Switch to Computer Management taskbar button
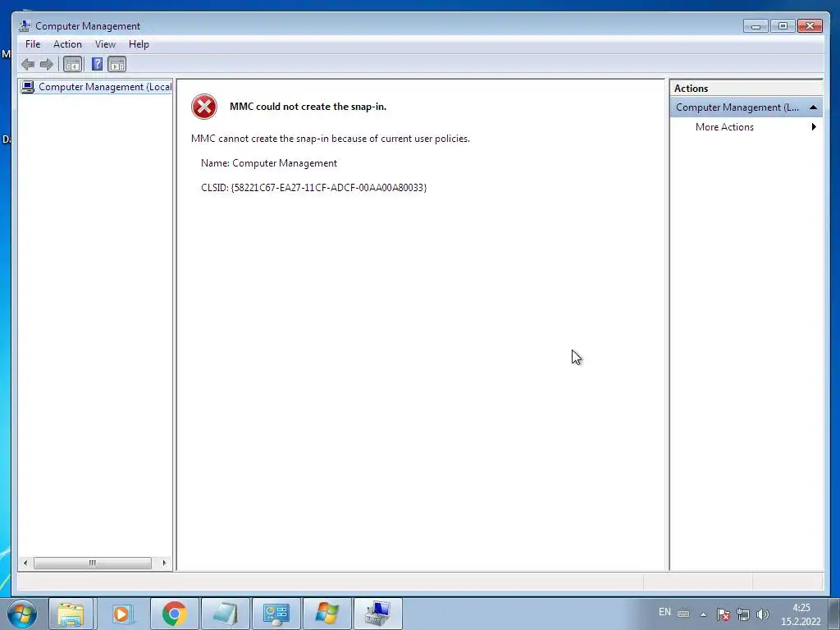Screen dimensions: 840x630 click(x=378, y=614)
